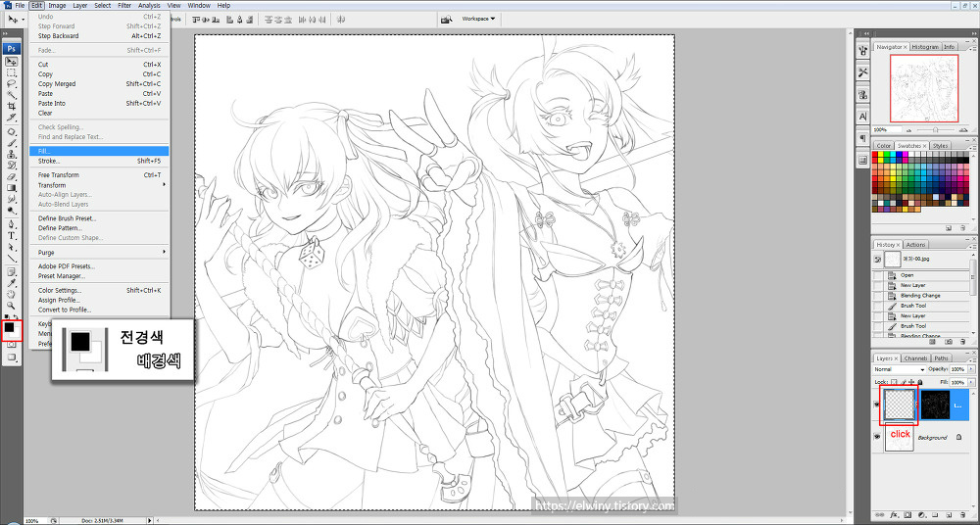Create a new layer in Layers panel
The image size is (980, 525).
pyautogui.click(x=949, y=515)
